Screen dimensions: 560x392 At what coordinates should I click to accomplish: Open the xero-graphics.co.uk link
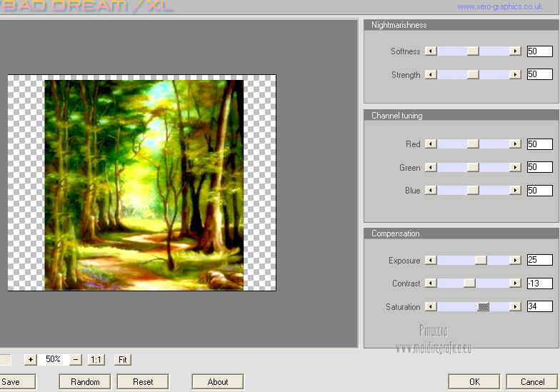coord(500,6)
